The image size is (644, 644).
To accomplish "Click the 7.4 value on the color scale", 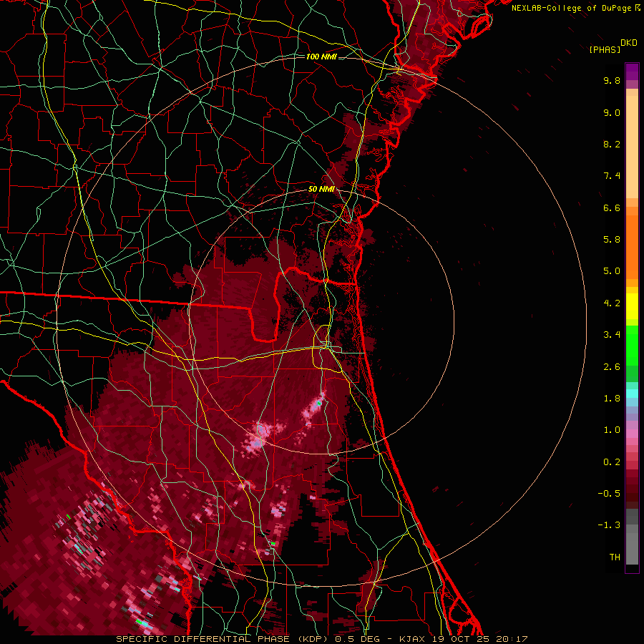I will [x=612, y=176].
